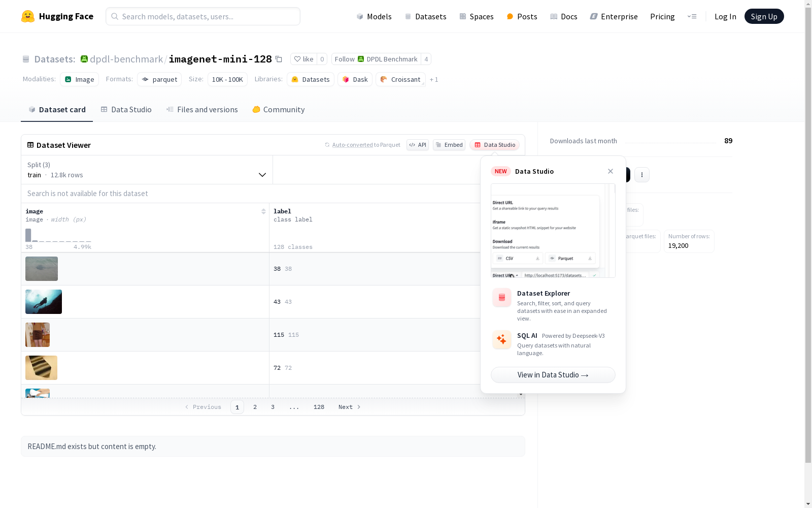Open Datasets in the top navigation
Image resolution: width=812 pixels, height=508 pixels.
pyautogui.click(x=425, y=16)
